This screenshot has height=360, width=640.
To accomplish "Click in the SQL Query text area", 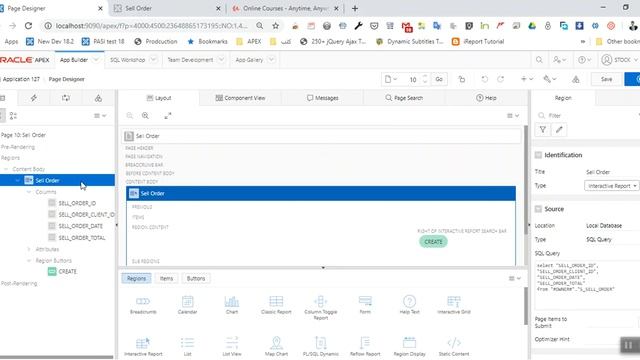I will click(587, 286).
